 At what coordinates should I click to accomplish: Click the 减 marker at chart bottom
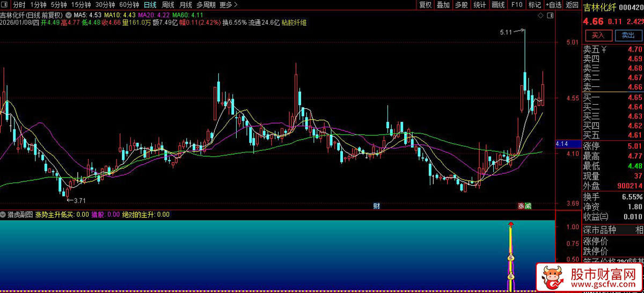[x=528, y=206]
